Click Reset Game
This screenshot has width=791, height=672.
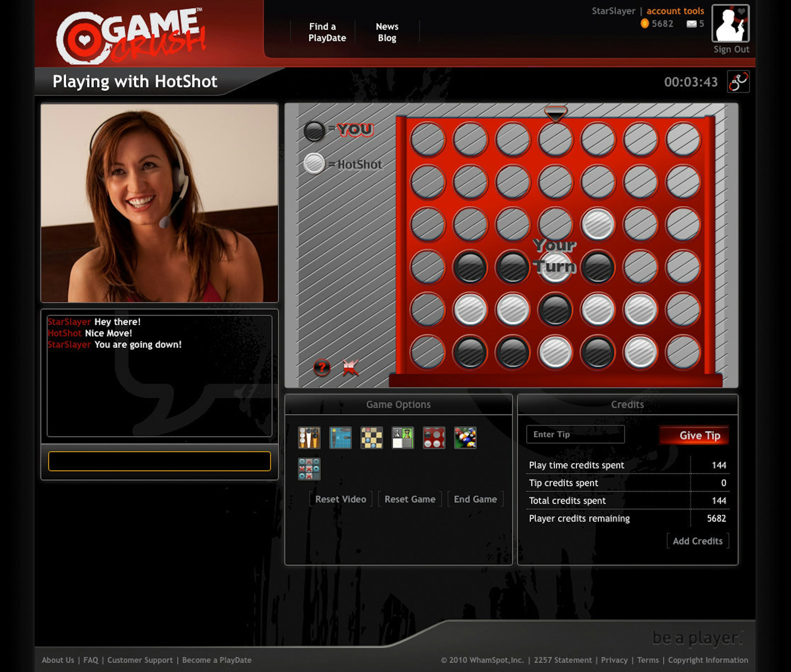click(410, 499)
